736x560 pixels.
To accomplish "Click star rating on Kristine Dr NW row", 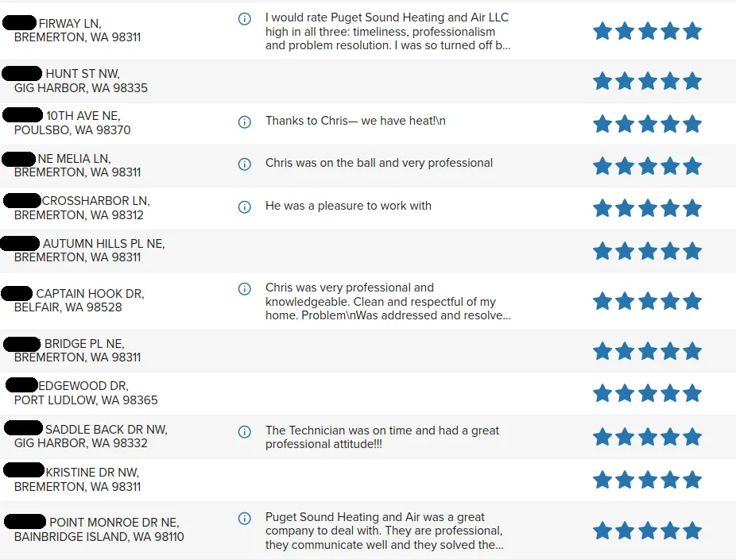I will (x=647, y=480).
